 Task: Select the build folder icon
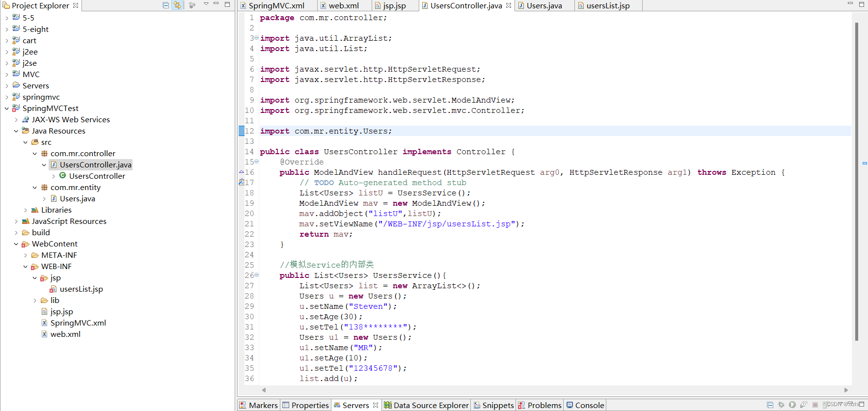[26, 232]
